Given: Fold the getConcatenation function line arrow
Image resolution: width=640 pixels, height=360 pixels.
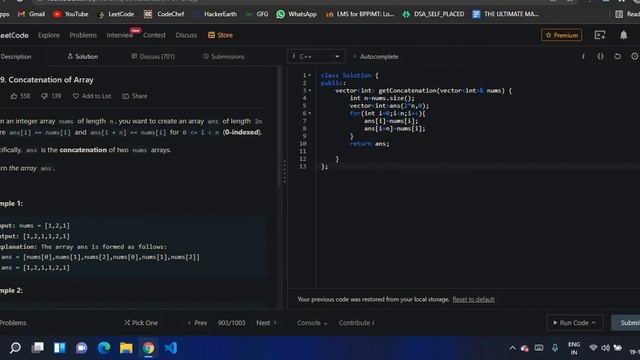Looking at the screenshot, I should click(310, 91).
